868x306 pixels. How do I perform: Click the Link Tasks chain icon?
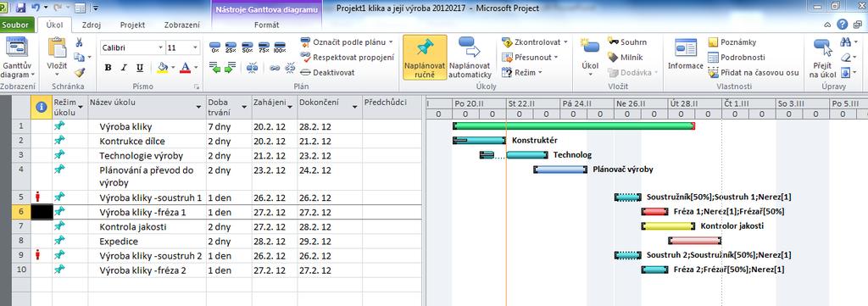(275, 68)
